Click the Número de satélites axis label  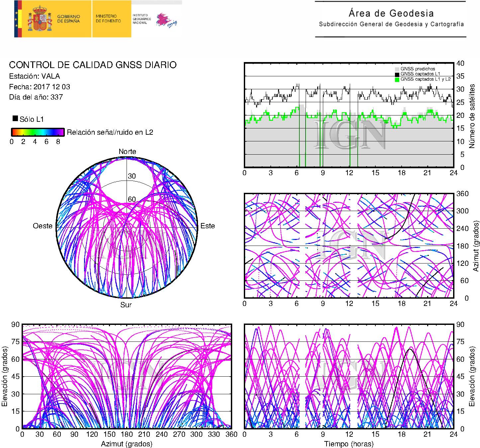pos(472,116)
